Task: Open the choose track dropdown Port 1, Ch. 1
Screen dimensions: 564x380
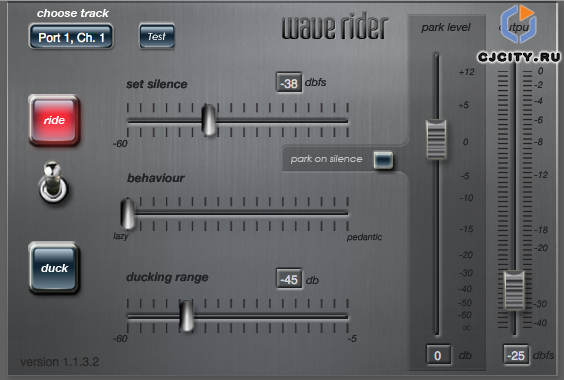Action: pyautogui.click(x=71, y=37)
